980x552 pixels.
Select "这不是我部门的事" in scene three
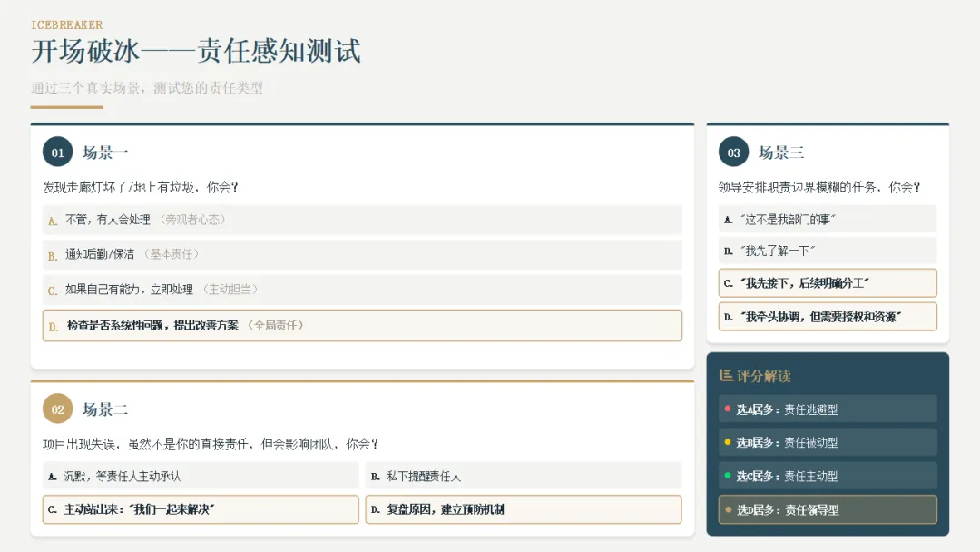coord(828,220)
